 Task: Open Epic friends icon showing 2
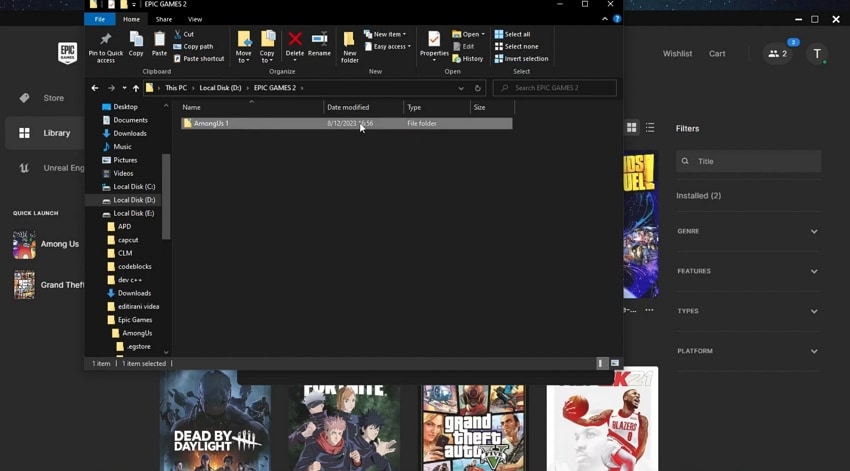778,54
